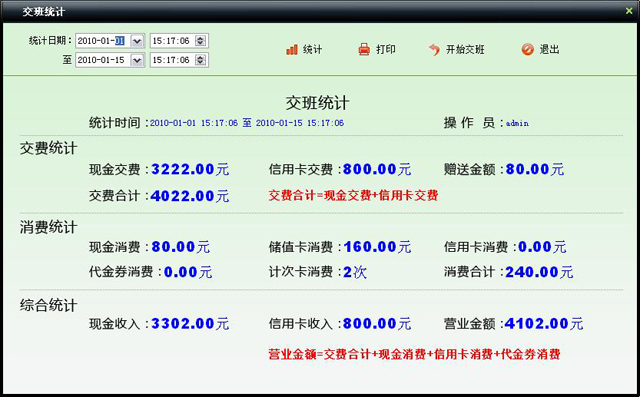This screenshot has width=640, height=397.
Task: Close the 交班统计 window with green X
Action: point(629,11)
